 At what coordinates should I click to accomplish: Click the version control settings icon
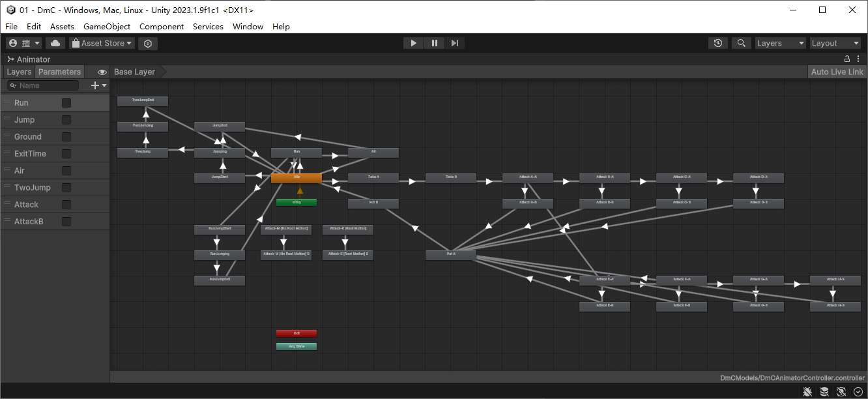[148, 43]
